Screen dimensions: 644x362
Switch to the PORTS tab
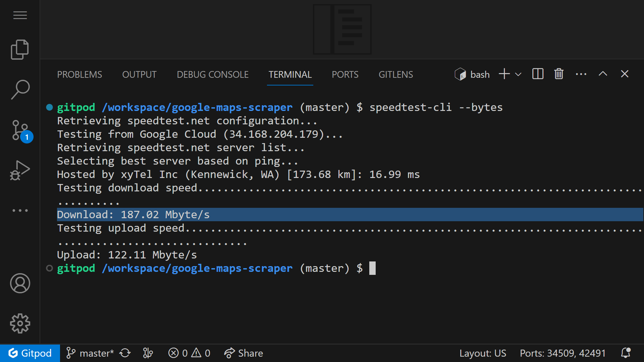click(345, 74)
